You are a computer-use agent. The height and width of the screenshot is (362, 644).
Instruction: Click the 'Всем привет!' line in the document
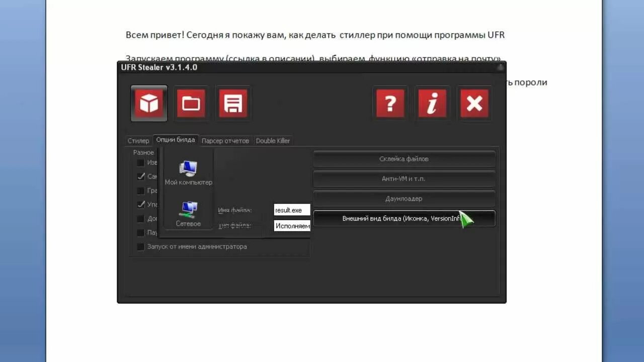[315, 35]
